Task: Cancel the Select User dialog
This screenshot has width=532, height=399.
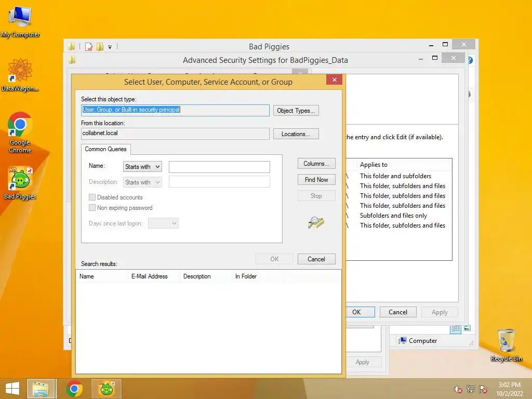Action: point(316,259)
